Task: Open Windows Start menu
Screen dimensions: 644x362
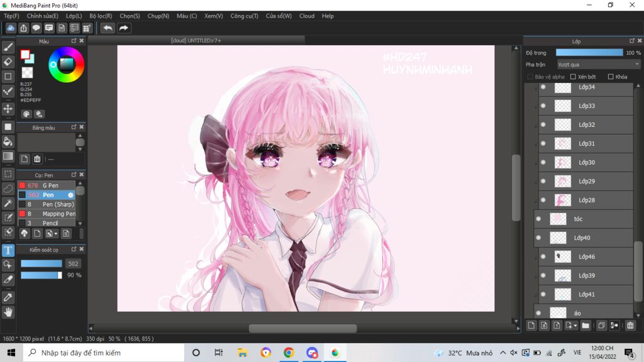Action: point(11,353)
